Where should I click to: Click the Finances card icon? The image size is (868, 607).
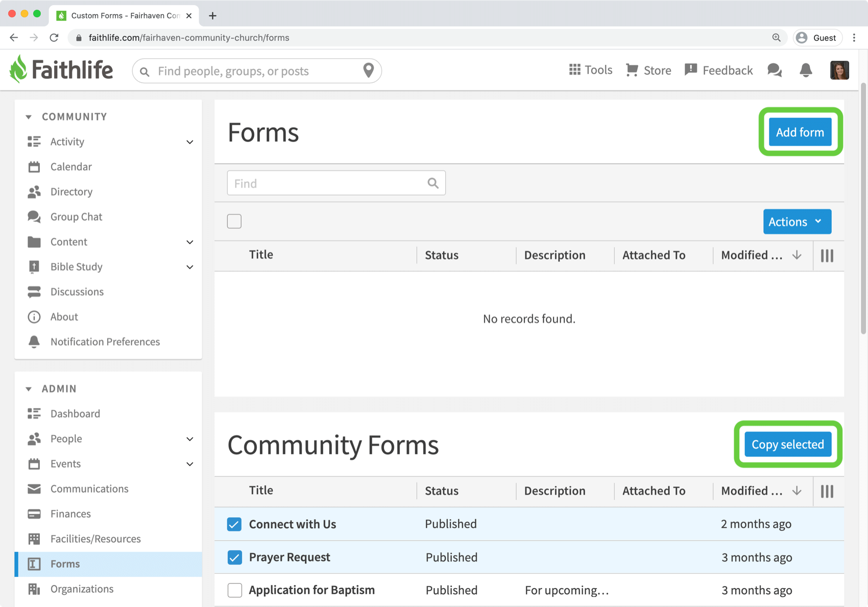coord(34,514)
